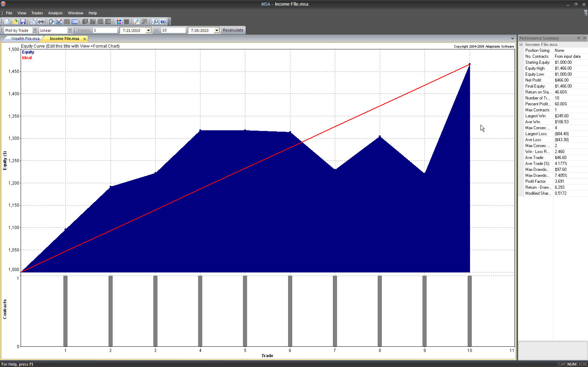Click the Ideal legend label
Screen dimensions: 588x367
[27, 58]
